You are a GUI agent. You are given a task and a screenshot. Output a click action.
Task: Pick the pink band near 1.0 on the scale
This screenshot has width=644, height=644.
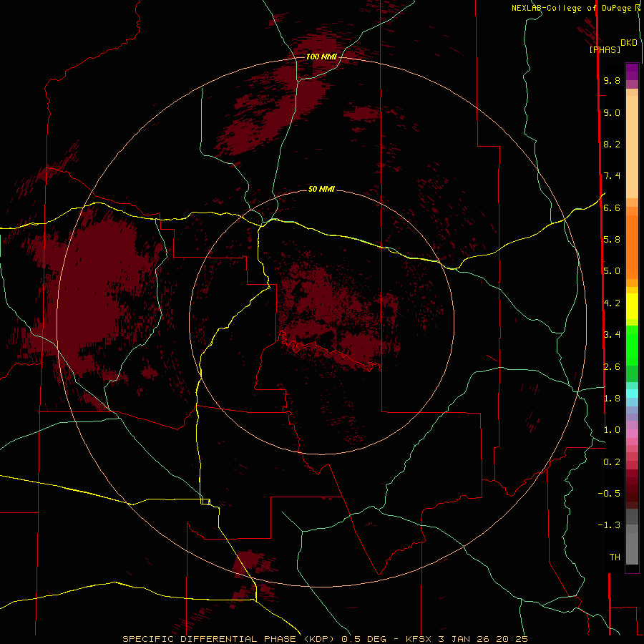[632, 434]
